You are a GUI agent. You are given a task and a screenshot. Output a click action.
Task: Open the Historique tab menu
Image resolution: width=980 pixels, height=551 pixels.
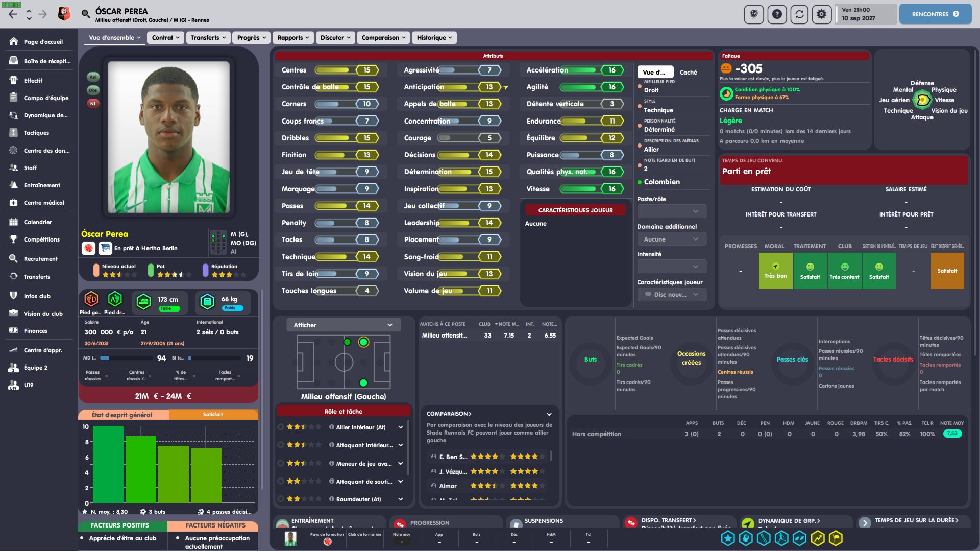pos(434,37)
